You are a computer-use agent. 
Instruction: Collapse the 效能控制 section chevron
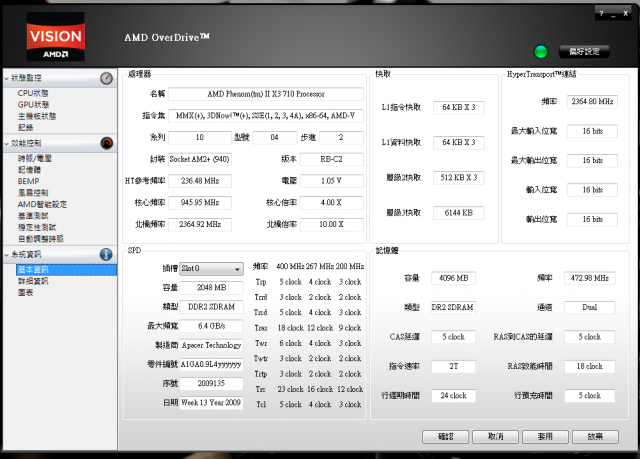click(7, 144)
